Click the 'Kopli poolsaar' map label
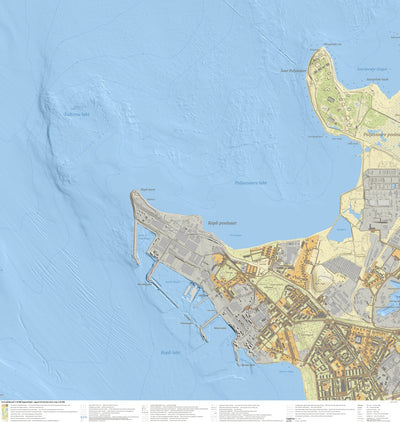This screenshot has height=422, width=400. click(x=222, y=223)
